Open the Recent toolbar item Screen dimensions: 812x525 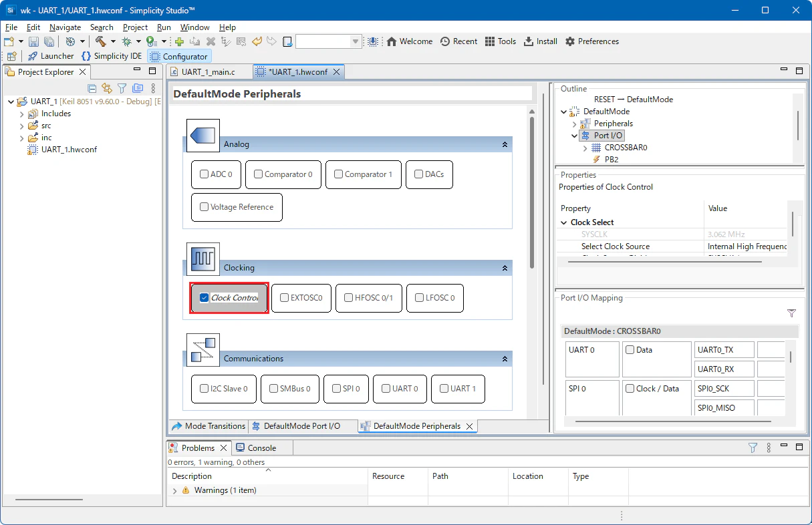tap(458, 41)
